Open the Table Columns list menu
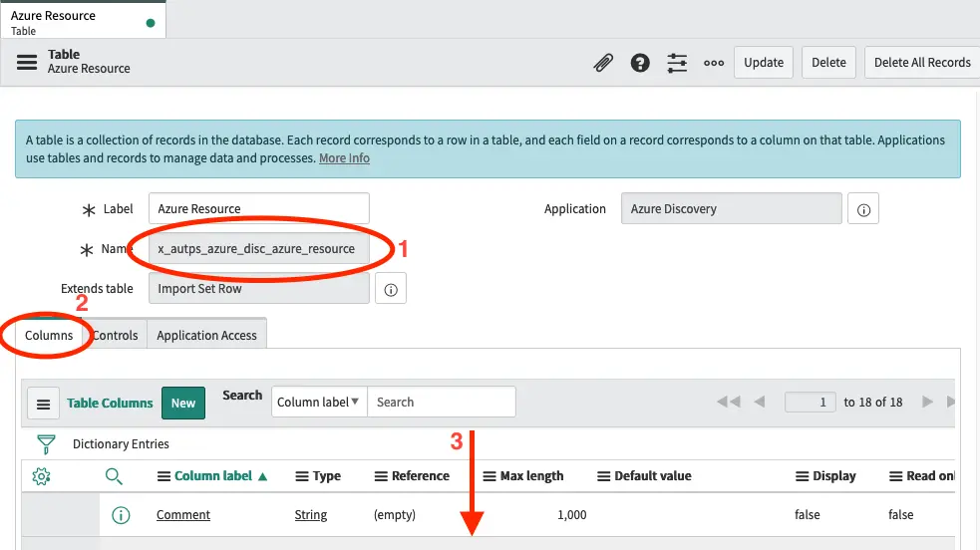Viewport: 980px width, 550px height. tap(42, 404)
